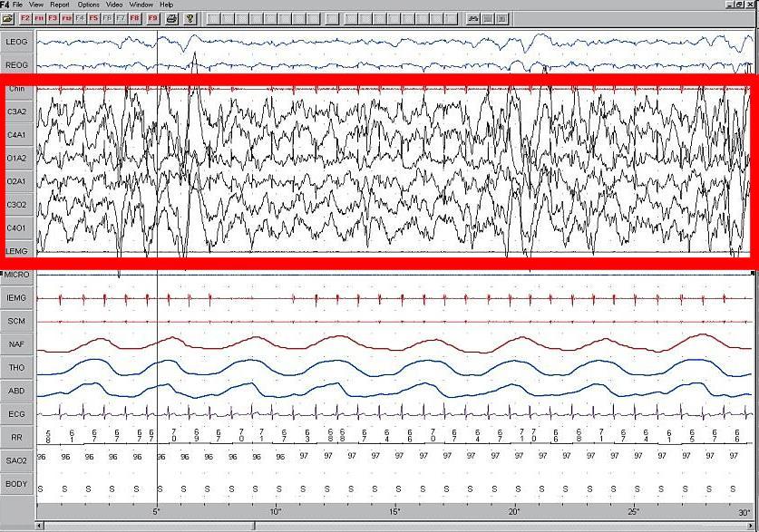Select the ABD channel label
Screen dimensions: 759x532
[16, 391]
